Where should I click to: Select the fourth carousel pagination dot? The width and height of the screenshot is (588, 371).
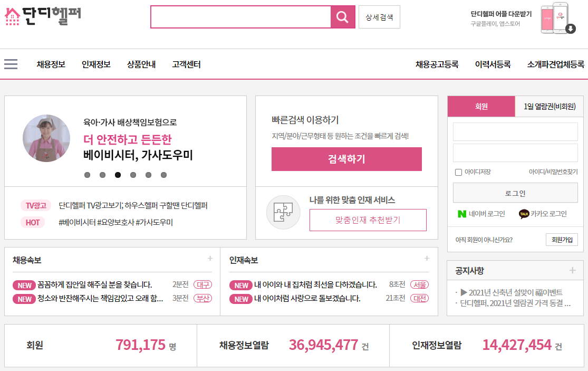tap(132, 175)
